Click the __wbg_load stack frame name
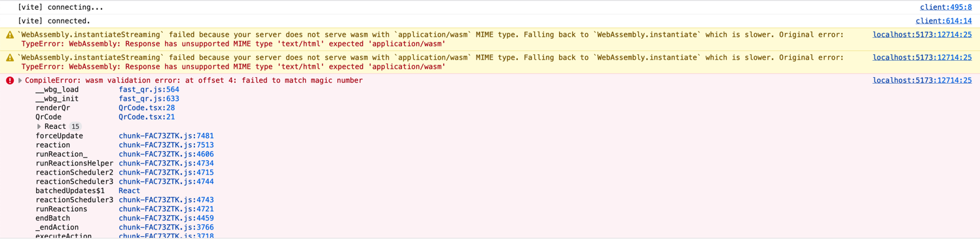980x240 pixels. (57, 90)
